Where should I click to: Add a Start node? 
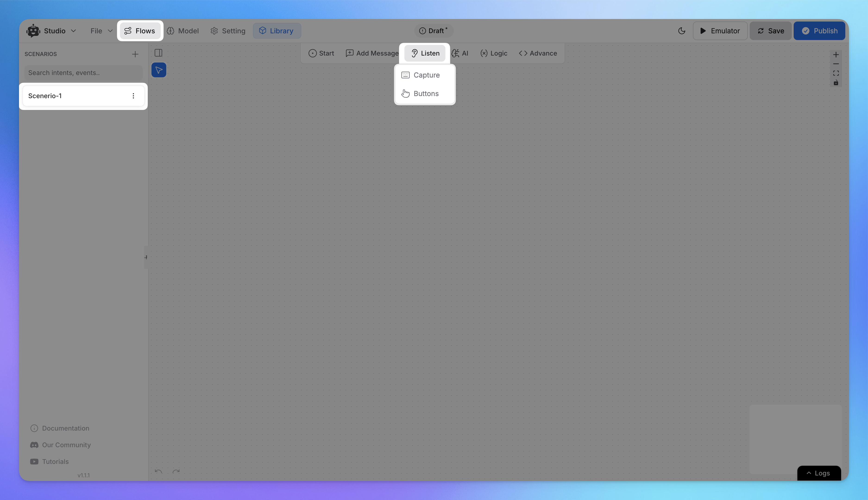[321, 53]
